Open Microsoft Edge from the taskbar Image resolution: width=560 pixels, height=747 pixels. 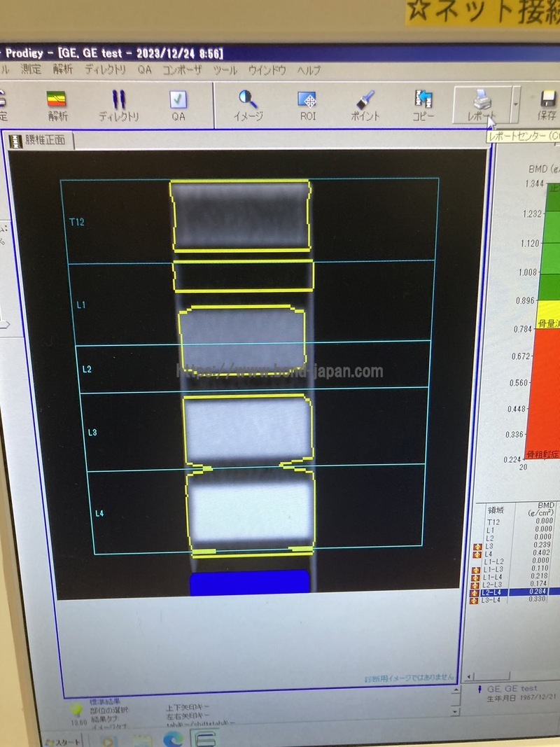point(172,739)
